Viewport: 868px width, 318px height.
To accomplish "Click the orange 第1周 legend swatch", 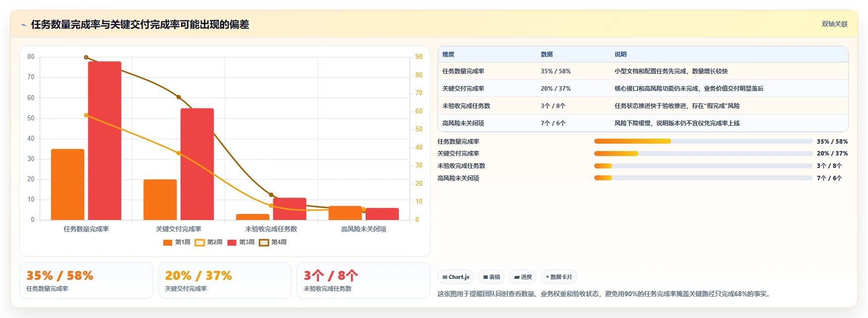I will 168,242.
